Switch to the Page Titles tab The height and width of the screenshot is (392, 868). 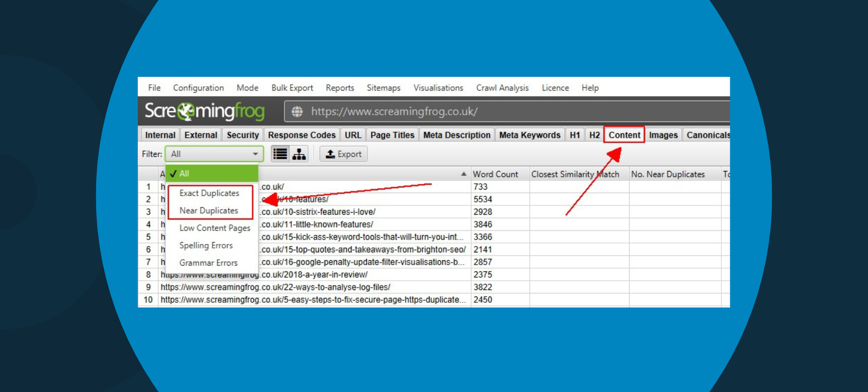pyautogui.click(x=392, y=135)
